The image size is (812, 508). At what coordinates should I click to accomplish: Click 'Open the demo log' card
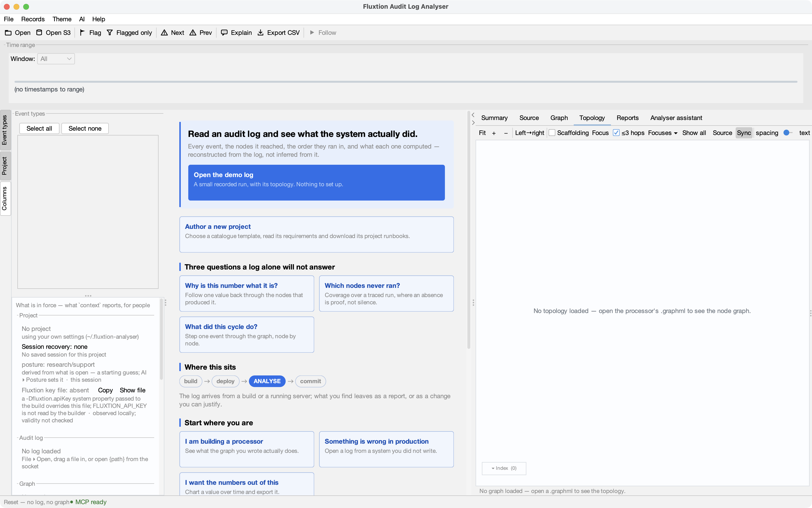[x=316, y=182]
